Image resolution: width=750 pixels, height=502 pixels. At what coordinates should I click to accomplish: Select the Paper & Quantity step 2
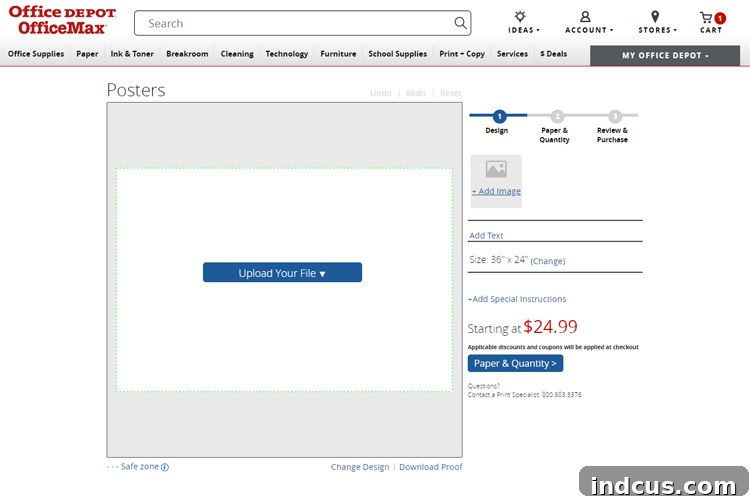click(x=555, y=127)
